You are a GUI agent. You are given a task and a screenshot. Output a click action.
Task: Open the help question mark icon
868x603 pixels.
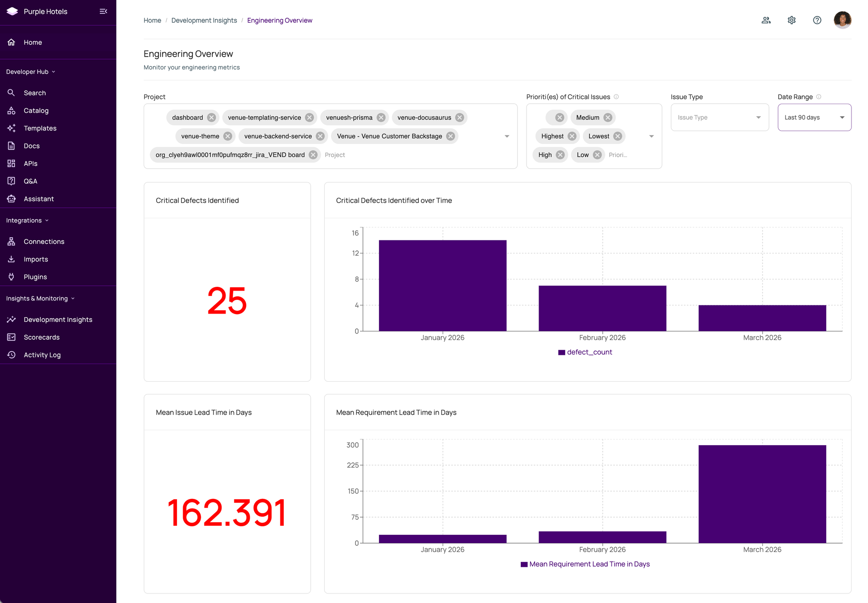pyautogui.click(x=817, y=20)
